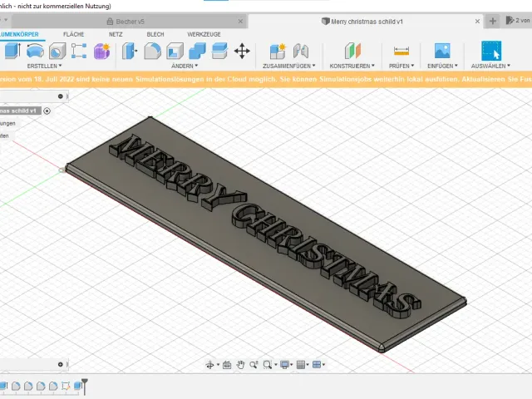The width and height of the screenshot is (532, 399).
Task: Open the KONSTRUIEREN dropdown menu
Action: click(x=352, y=66)
